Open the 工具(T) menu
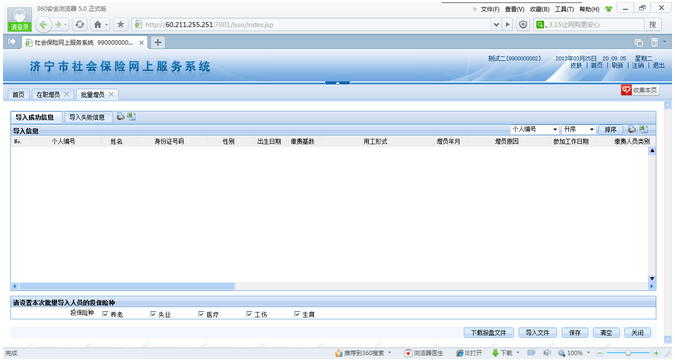The image size is (675, 360). pyautogui.click(x=564, y=9)
